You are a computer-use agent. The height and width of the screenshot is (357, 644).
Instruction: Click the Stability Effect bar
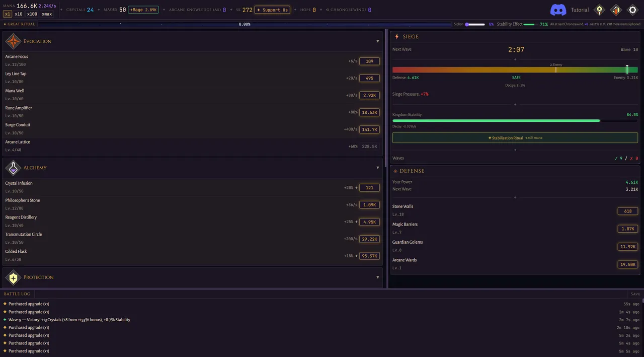(530, 24)
